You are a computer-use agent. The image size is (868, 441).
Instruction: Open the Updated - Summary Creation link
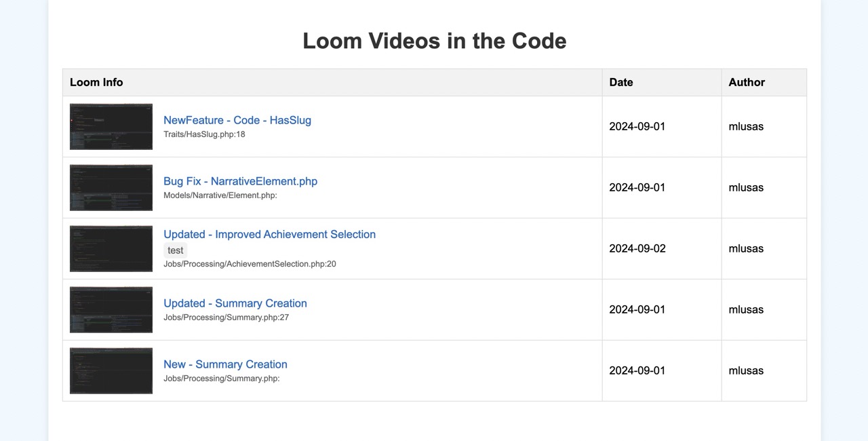[235, 303]
